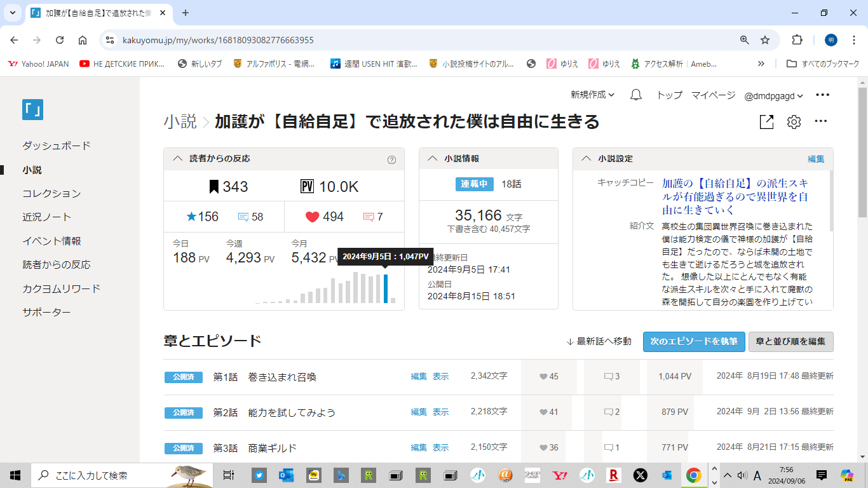Viewport: 868px width, 488px height.
Task: Click the Kakuyomu logo icon in sidebar
Action: pos(32,110)
